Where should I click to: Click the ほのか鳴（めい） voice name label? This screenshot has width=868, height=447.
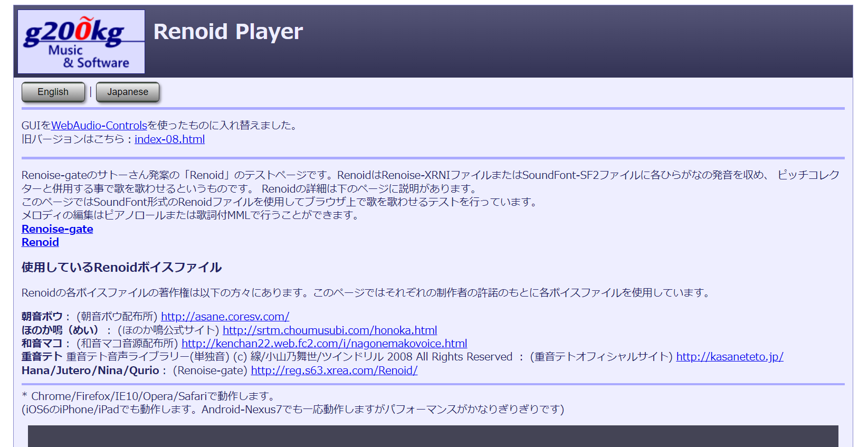pyautogui.click(x=60, y=330)
